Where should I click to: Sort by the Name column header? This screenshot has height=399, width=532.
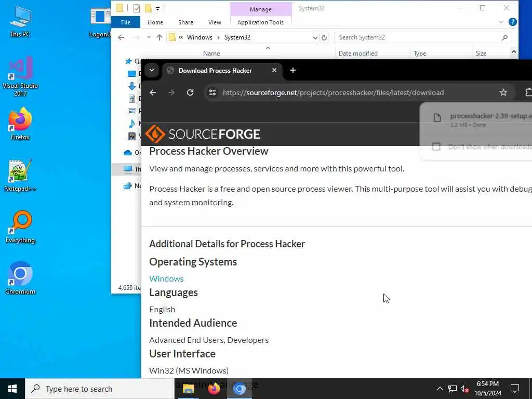coord(211,54)
